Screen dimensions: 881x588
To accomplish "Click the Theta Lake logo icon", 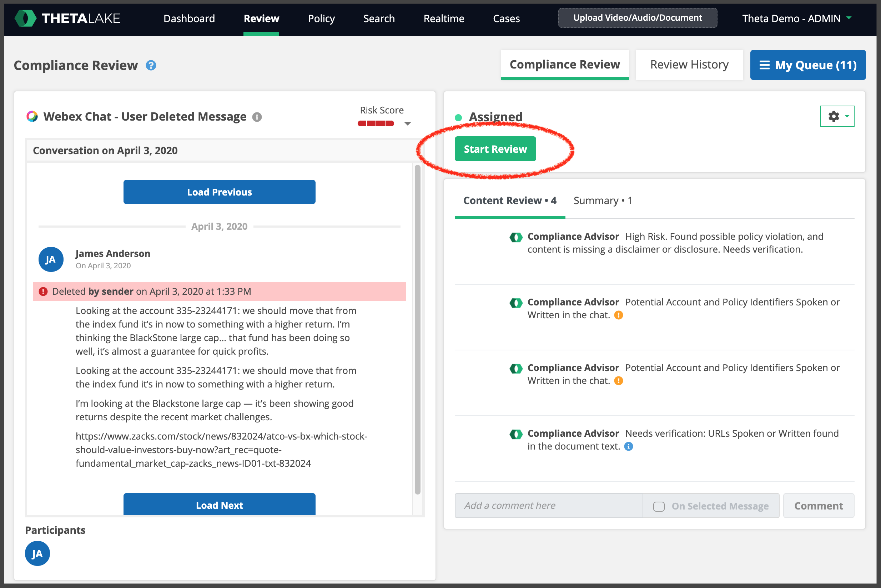I will [25, 19].
